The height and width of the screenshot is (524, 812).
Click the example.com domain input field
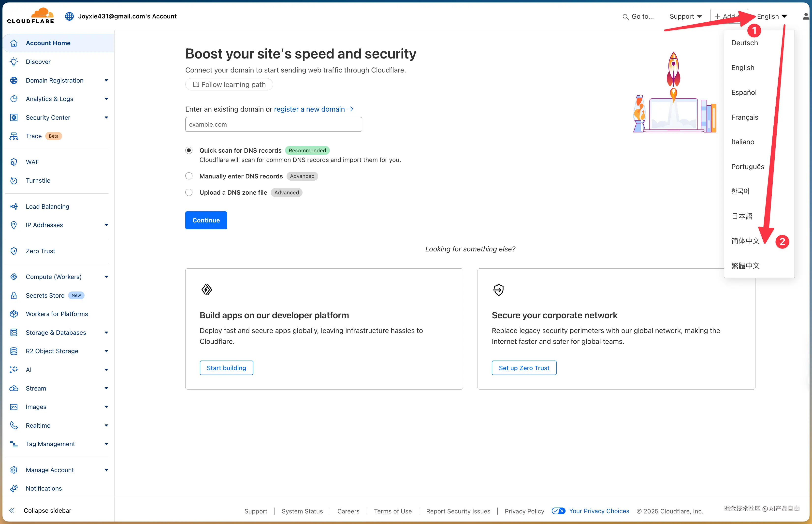click(x=274, y=124)
